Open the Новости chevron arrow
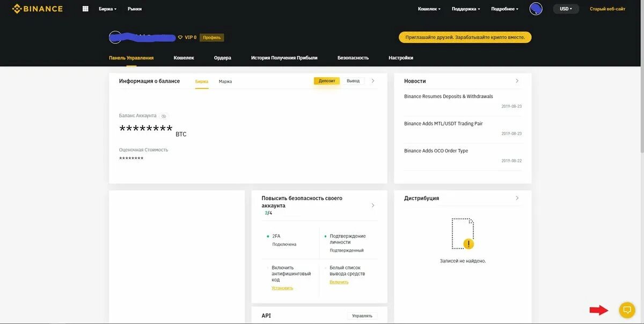 pos(517,81)
